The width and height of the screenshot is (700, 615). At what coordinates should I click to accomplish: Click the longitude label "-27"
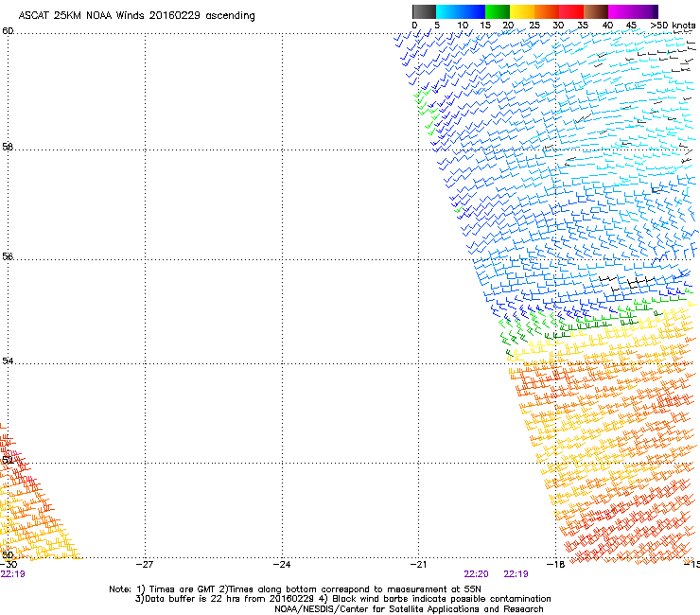[x=145, y=565]
